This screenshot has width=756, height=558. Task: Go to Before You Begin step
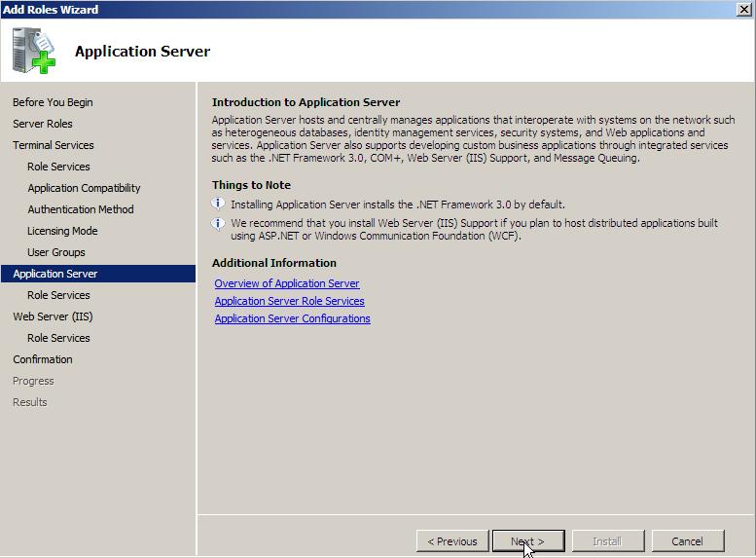[53, 102]
